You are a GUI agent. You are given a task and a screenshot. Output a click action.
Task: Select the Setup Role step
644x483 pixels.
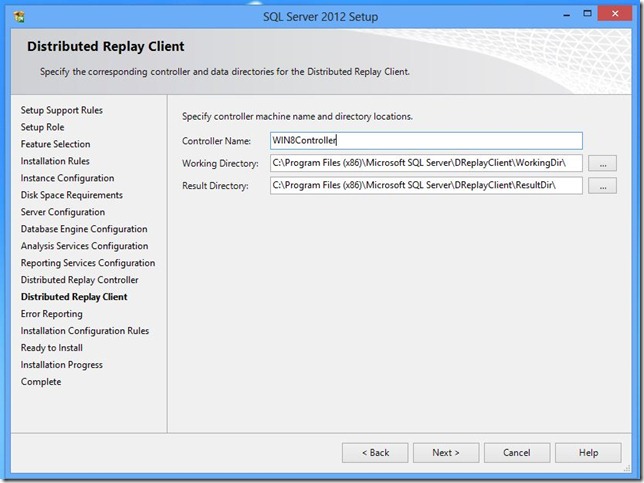pyautogui.click(x=42, y=127)
